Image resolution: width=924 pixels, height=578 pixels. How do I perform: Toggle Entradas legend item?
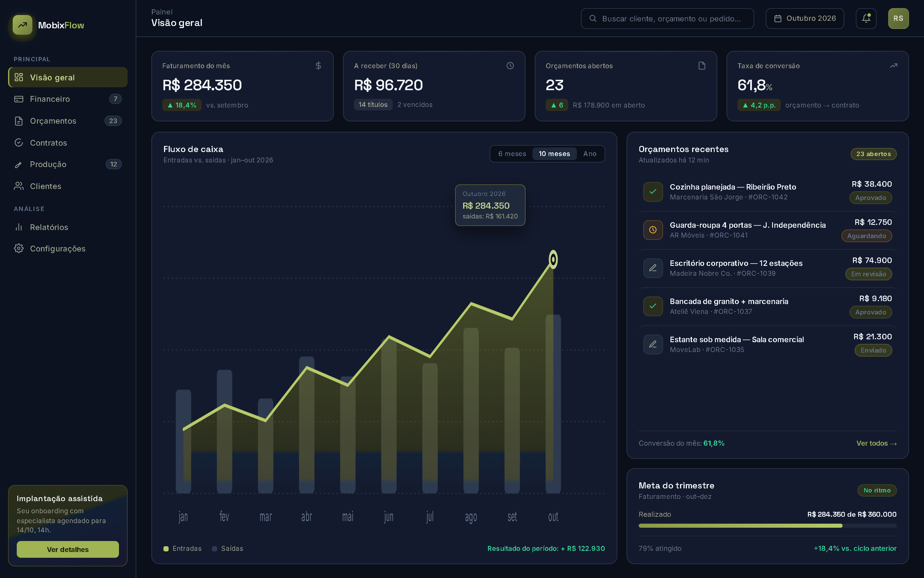pyautogui.click(x=182, y=549)
